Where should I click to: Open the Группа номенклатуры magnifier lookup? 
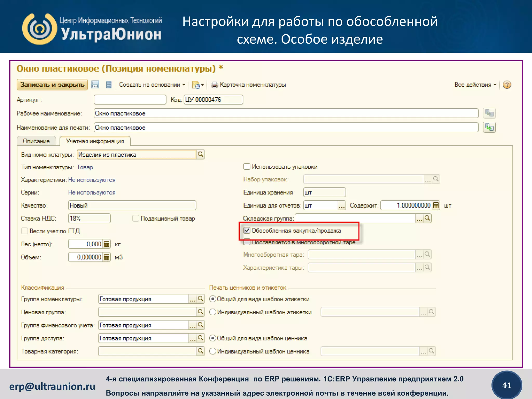pyautogui.click(x=201, y=299)
